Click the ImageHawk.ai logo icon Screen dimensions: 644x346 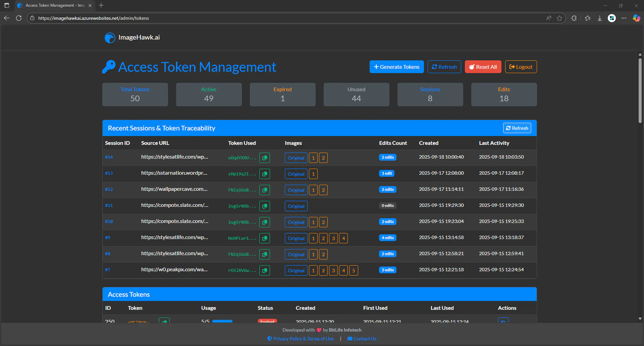point(110,38)
